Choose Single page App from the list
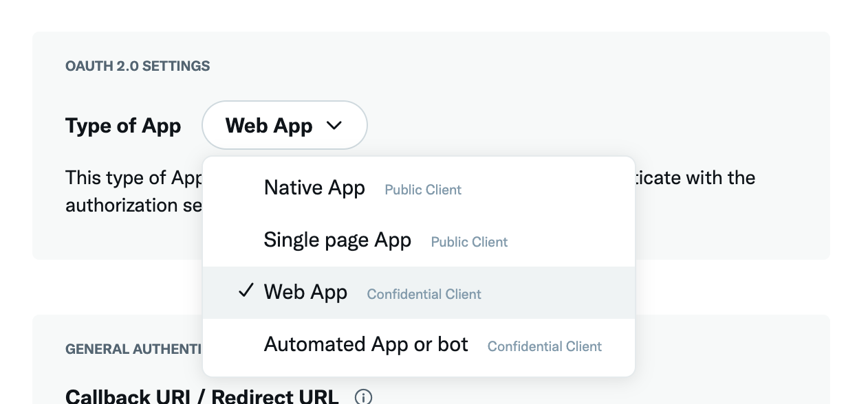Viewport: 868px width, 404px height. click(x=337, y=240)
